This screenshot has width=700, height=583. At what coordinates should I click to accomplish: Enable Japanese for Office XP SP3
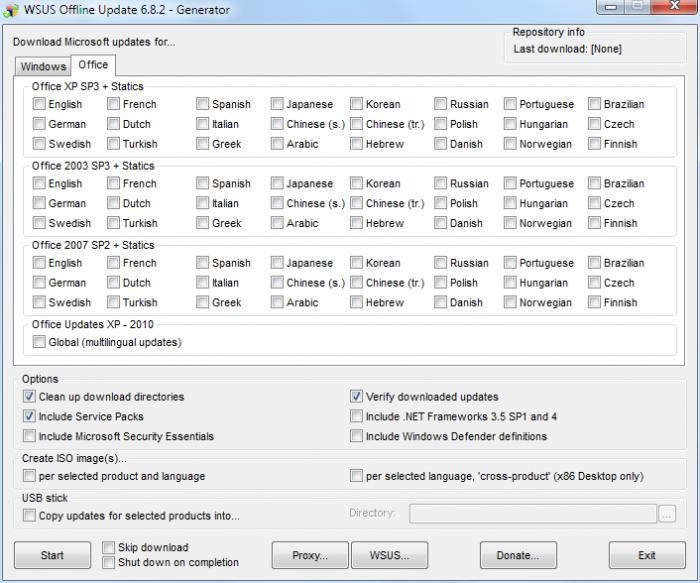(x=277, y=104)
